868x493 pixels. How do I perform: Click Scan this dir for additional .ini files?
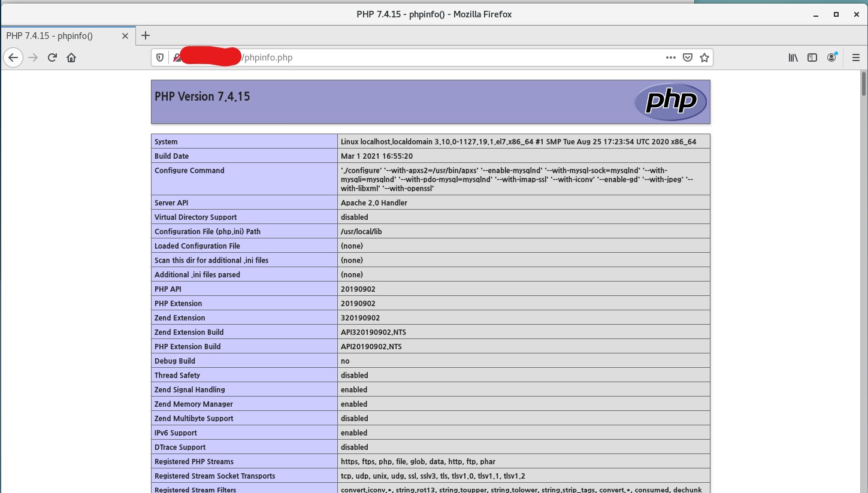[211, 261]
